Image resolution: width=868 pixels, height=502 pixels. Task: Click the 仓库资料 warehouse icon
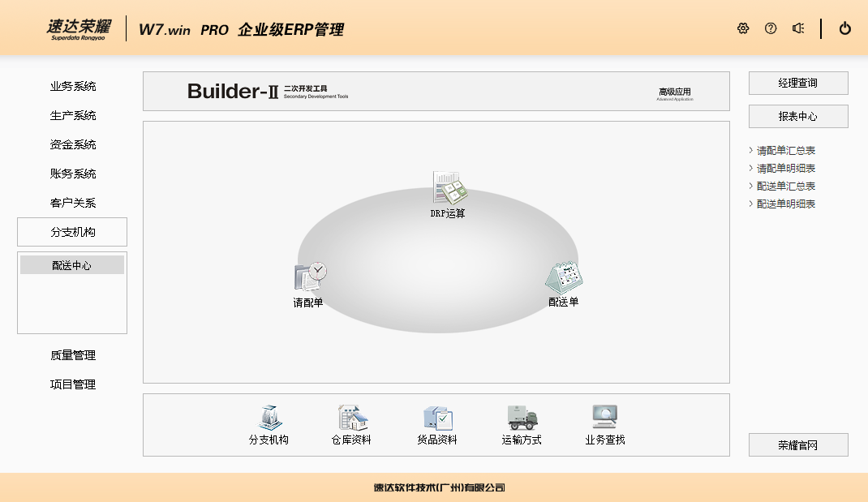tap(352, 418)
